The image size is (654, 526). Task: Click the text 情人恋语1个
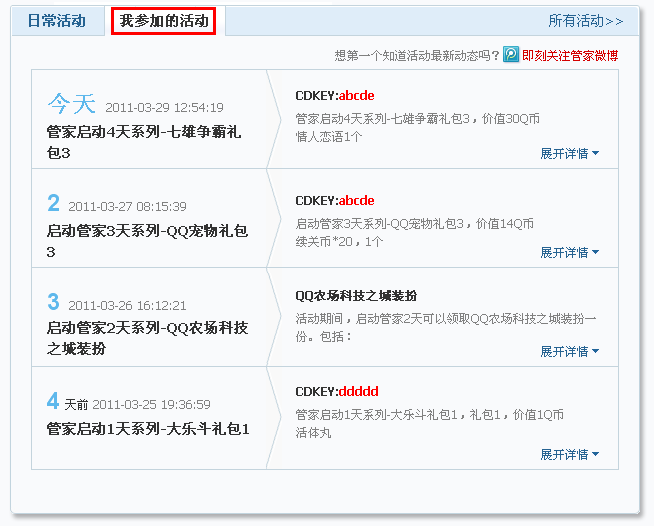click(329, 137)
